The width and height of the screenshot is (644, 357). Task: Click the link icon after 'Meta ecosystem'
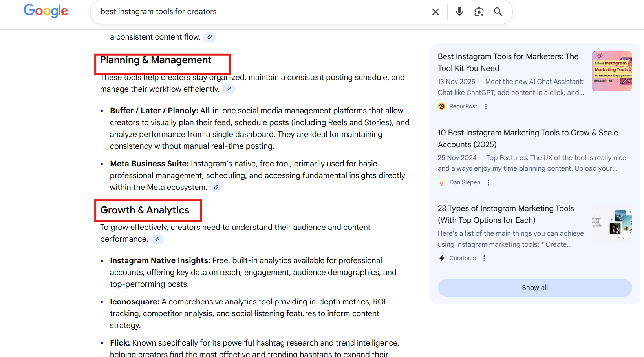pos(216,187)
